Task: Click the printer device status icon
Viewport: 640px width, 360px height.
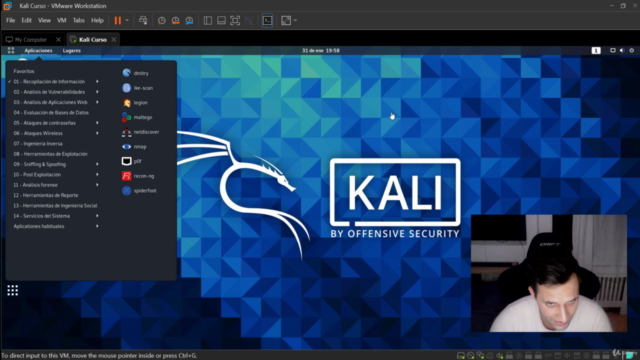Action: (x=490, y=356)
